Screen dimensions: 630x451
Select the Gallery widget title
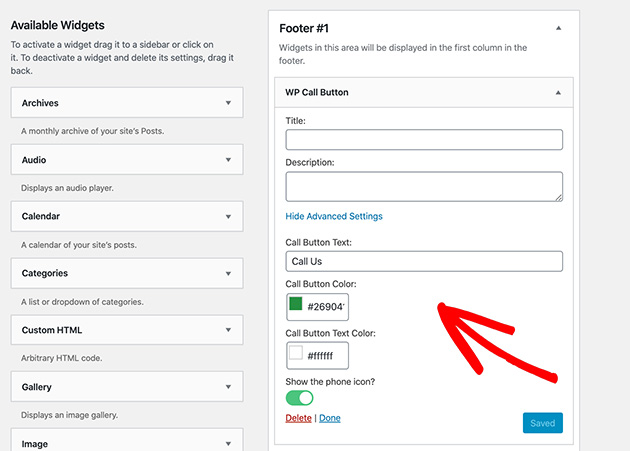tap(37, 387)
